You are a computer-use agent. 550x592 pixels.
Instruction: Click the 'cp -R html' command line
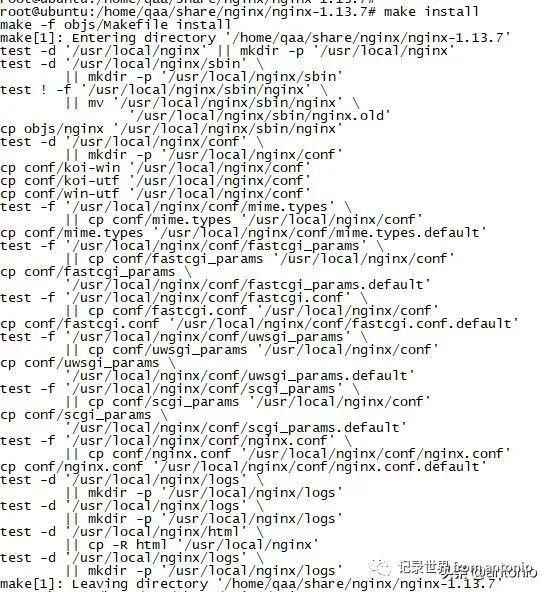pos(192,545)
